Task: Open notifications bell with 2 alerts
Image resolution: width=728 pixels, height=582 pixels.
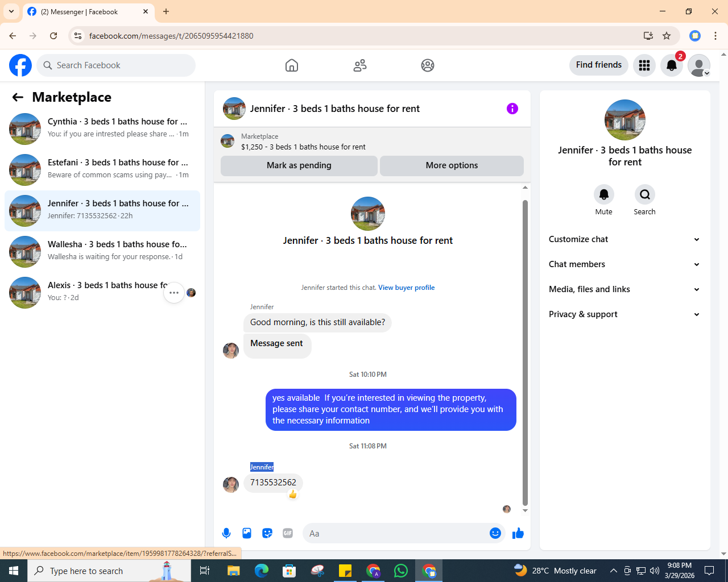Action: [672, 65]
